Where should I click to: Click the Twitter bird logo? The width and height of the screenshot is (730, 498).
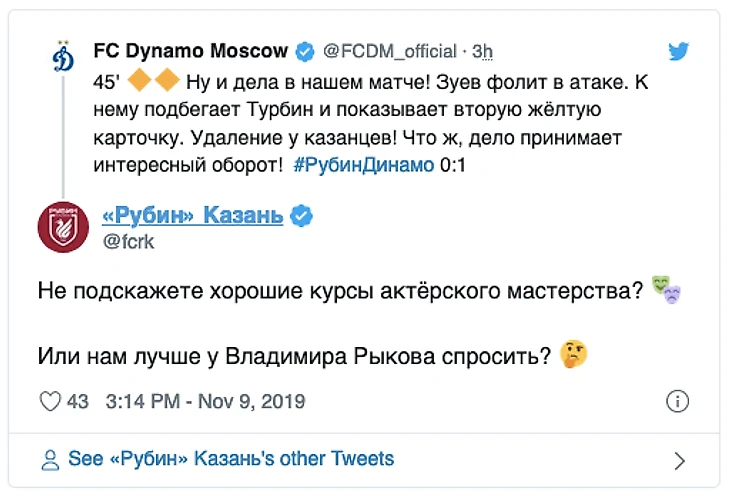(679, 53)
